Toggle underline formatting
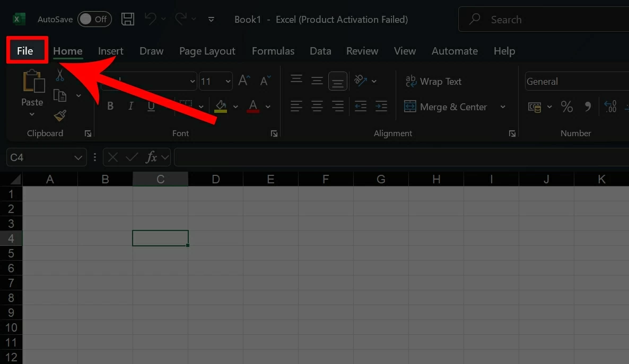Image resolution: width=629 pixels, height=364 pixels. coord(151,106)
